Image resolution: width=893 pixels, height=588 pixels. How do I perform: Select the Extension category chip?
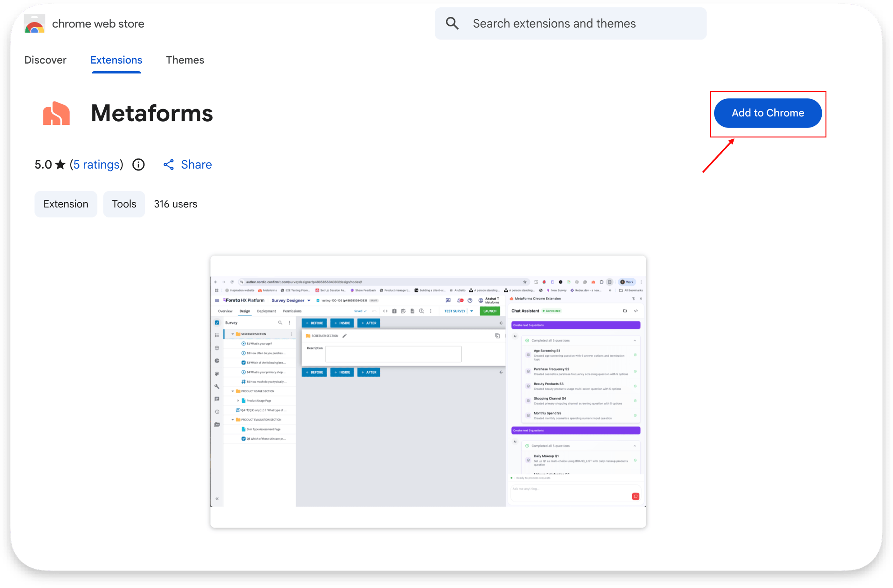click(x=66, y=204)
